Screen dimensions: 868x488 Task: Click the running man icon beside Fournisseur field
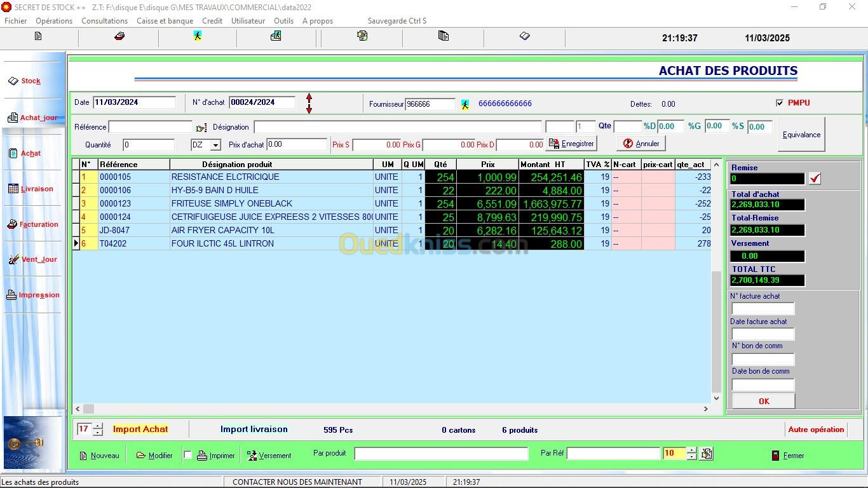click(465, 104)
